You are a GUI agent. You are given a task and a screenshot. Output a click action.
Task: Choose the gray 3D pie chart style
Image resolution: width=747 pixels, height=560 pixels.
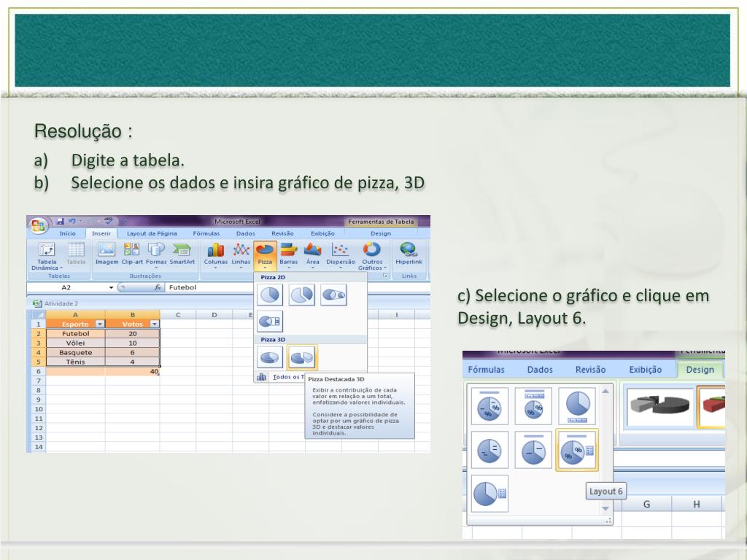(659, 406)
